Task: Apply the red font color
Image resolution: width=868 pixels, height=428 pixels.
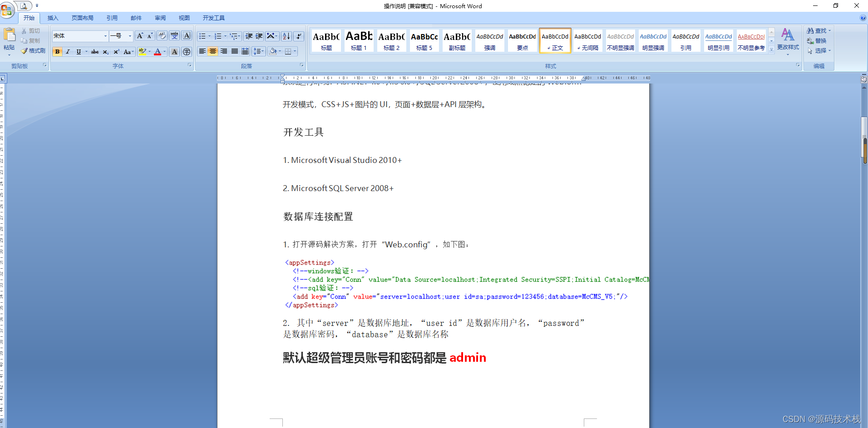Action: pyautogui.click(x=158, y=52)
